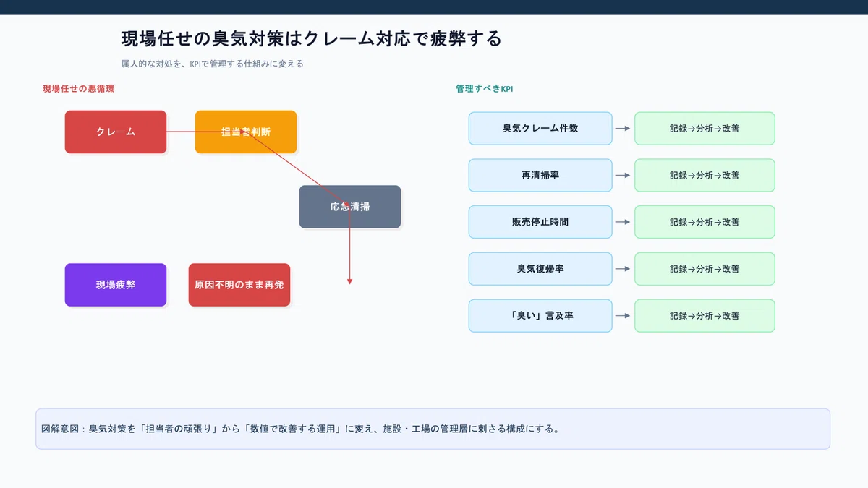
Task: Click the 図解意図 note text at the bottom
Action: [300, 429]
